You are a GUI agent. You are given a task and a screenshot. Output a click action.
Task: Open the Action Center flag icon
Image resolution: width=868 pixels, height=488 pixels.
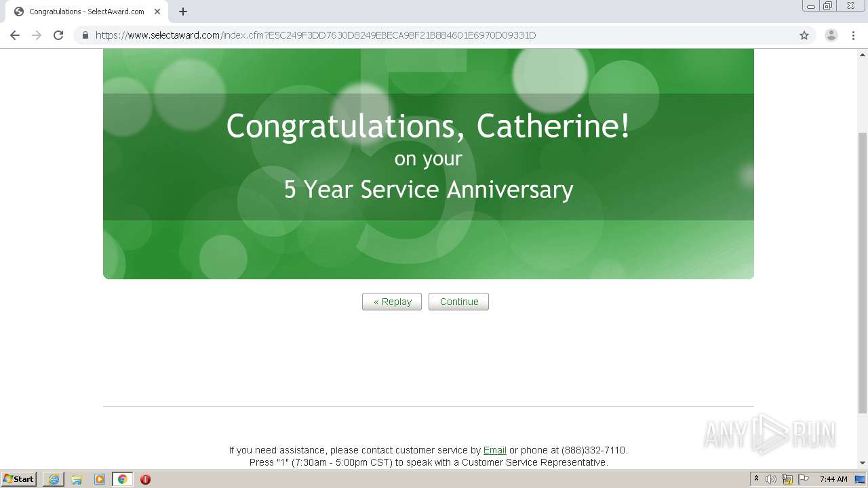[804, 479]
